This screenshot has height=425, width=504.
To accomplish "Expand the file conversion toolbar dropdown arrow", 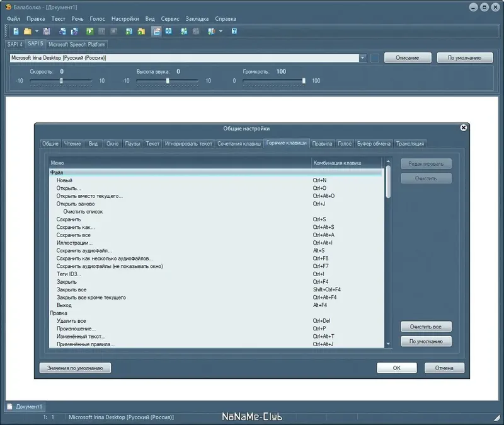I will 221,31.
